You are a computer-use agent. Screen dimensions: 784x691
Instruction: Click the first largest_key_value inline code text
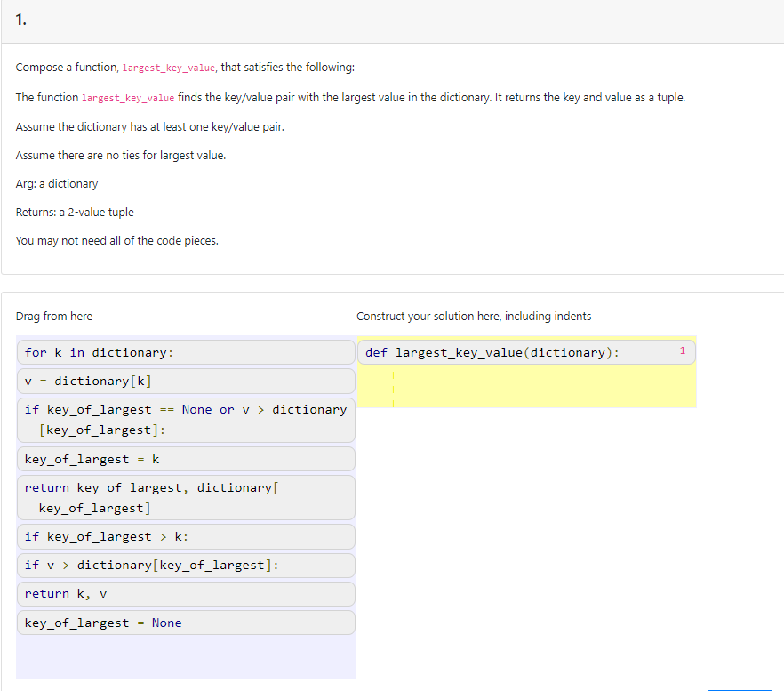coord(167,67)
